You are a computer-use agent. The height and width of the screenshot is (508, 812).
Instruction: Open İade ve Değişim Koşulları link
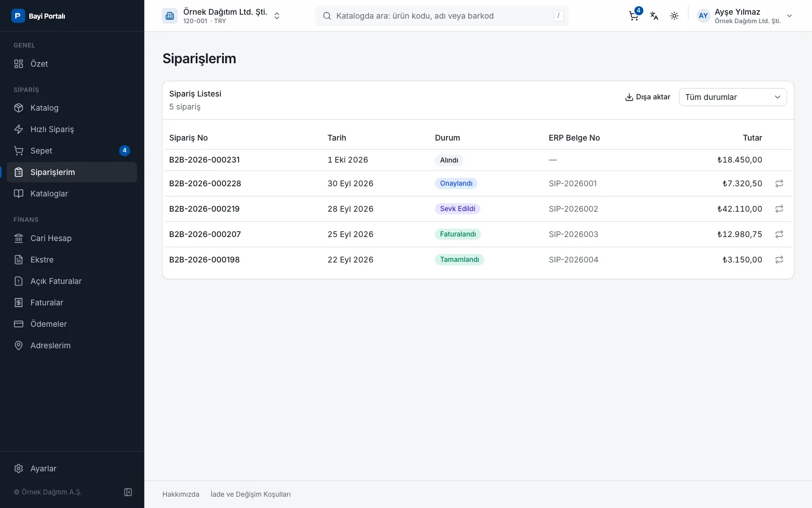[251, 494]
